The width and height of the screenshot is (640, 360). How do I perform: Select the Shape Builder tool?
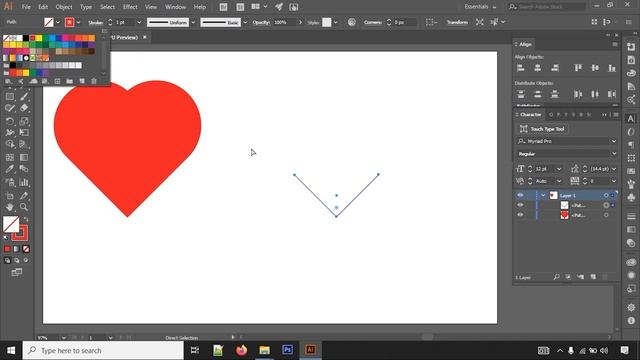click(10, 144)
